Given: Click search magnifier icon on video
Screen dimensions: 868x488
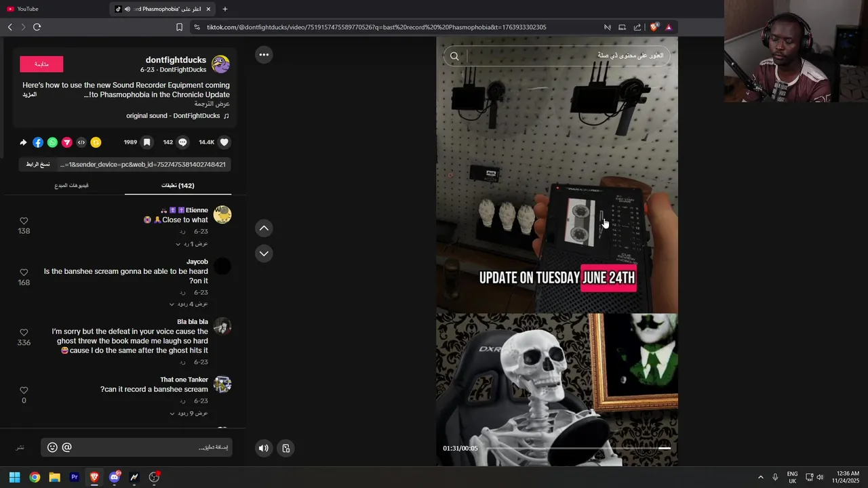Looking at the screenshot, I should (454, 56).
